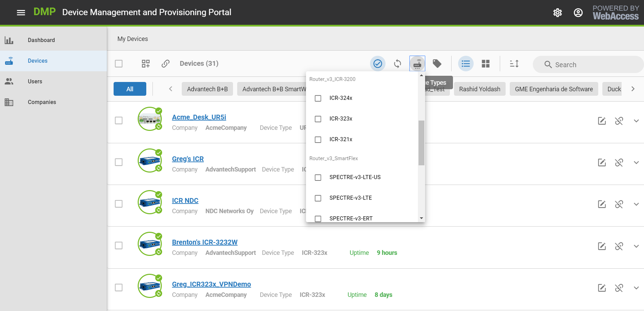Screen dimensions: 644x311
Task: Click the refresh devices icon
Action: click(x=398, y=64)
